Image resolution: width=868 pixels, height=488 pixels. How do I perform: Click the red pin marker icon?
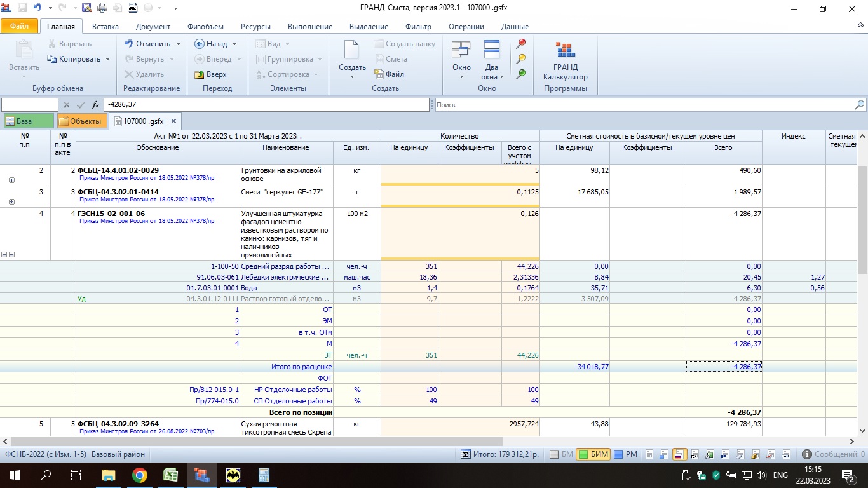[520, 44]
